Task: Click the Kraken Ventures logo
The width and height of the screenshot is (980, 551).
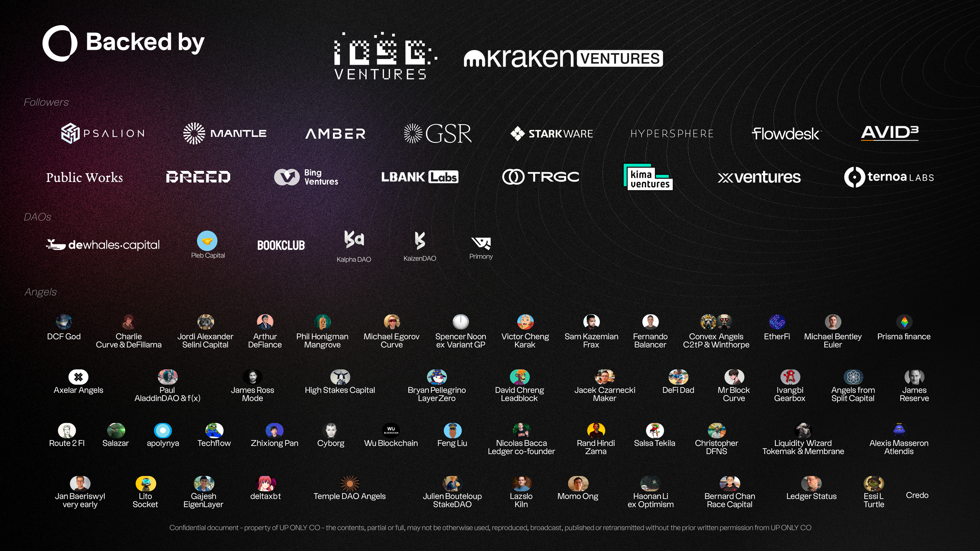Action: tap(563, 58)
